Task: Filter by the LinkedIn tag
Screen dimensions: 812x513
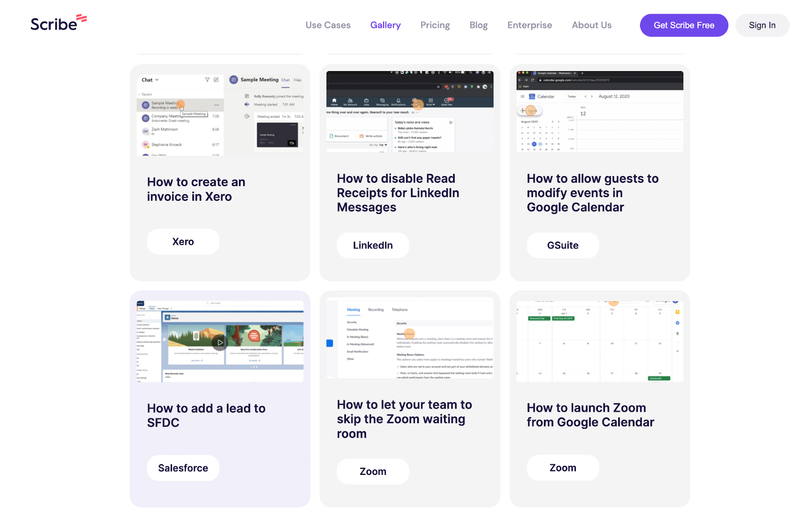Action: [373, 245]
